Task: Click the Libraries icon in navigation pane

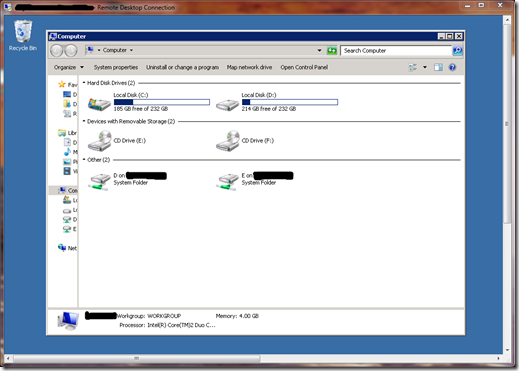Action: coord(62,133)
